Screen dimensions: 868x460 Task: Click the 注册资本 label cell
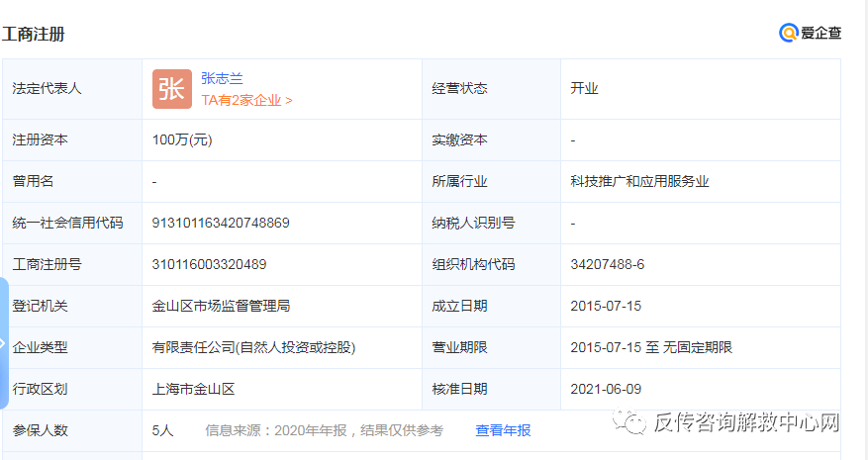pos(72,140)
